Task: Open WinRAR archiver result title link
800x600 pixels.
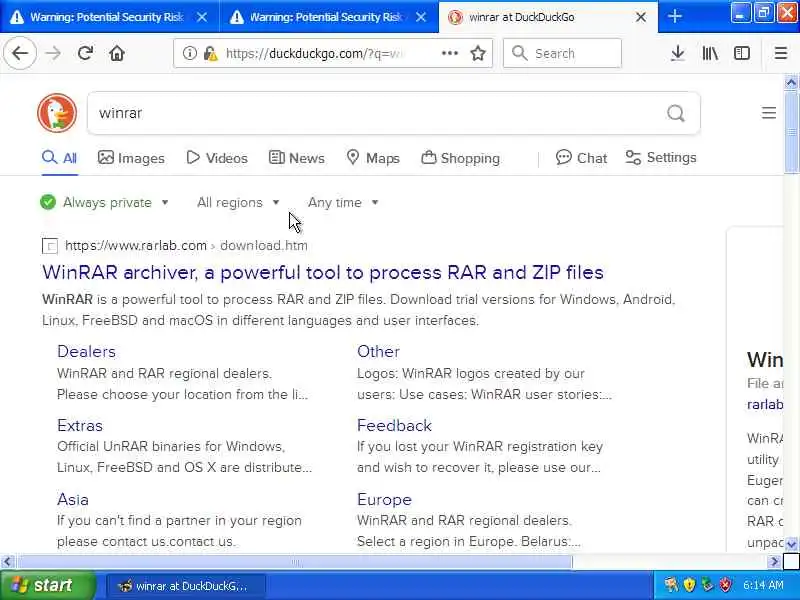Action: pos(322,272)
